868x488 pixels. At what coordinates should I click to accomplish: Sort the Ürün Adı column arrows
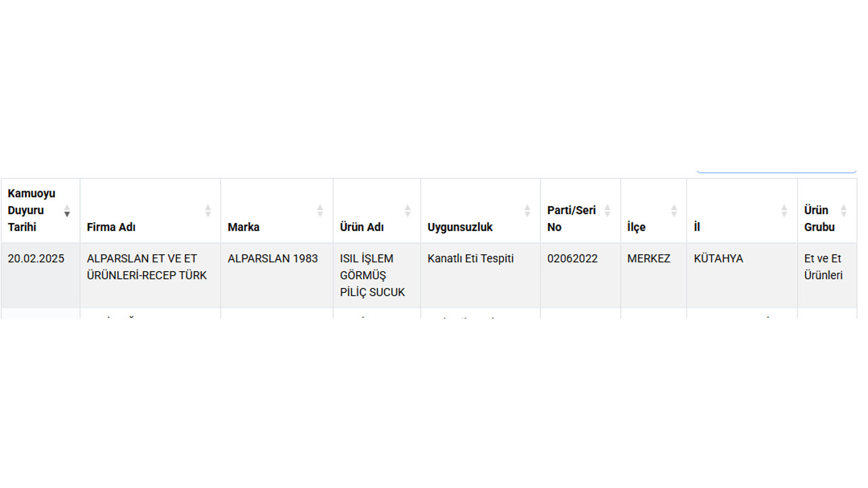tap(408, 211)
